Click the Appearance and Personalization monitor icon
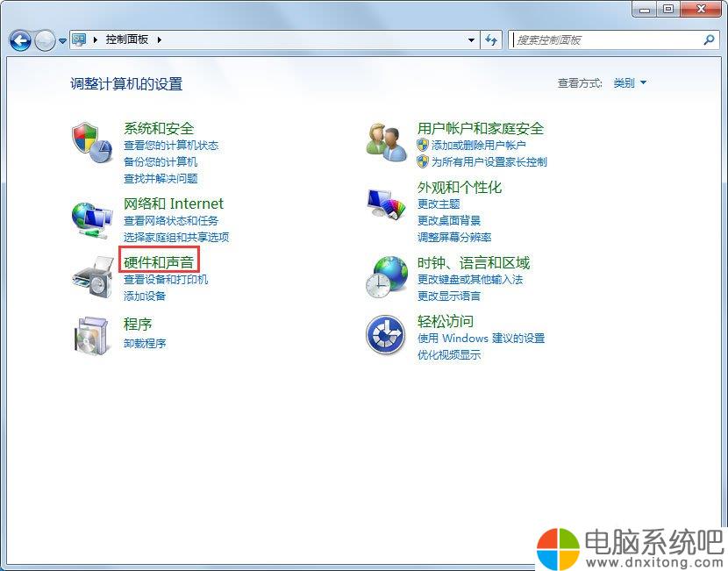728x571 pixels. pyautogui.click(x=386, y=203)
